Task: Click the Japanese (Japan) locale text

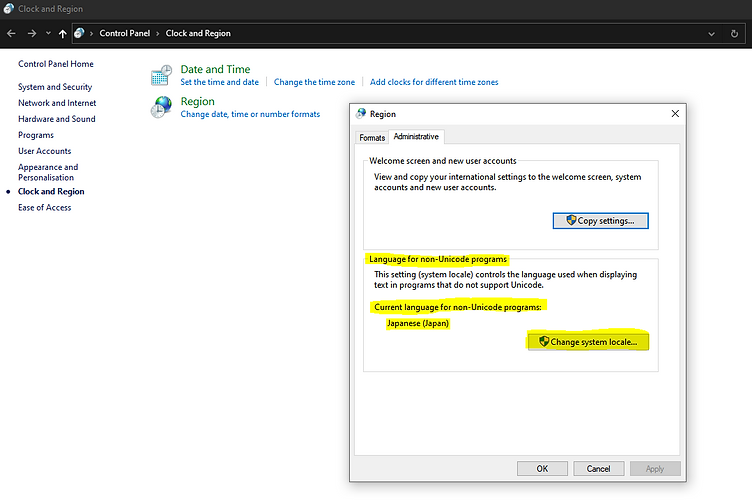Action: coord(418,323)
